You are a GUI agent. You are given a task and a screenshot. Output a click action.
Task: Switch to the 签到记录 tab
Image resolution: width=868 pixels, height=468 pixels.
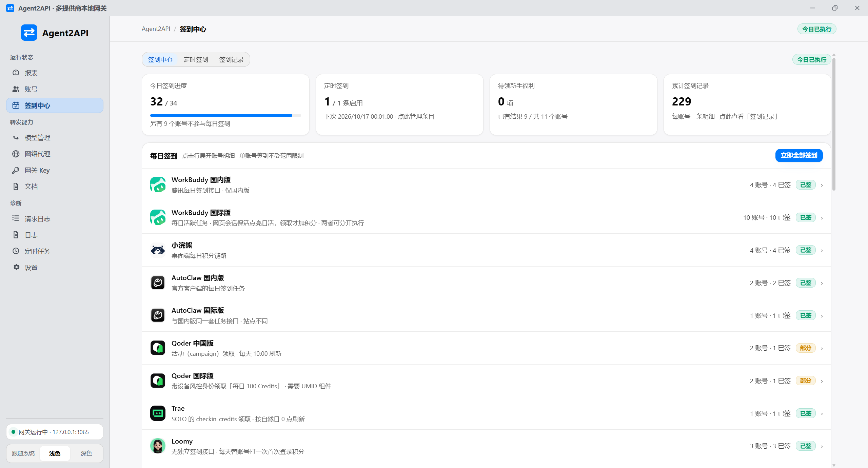pyautogui.click(x=231, y=60)
